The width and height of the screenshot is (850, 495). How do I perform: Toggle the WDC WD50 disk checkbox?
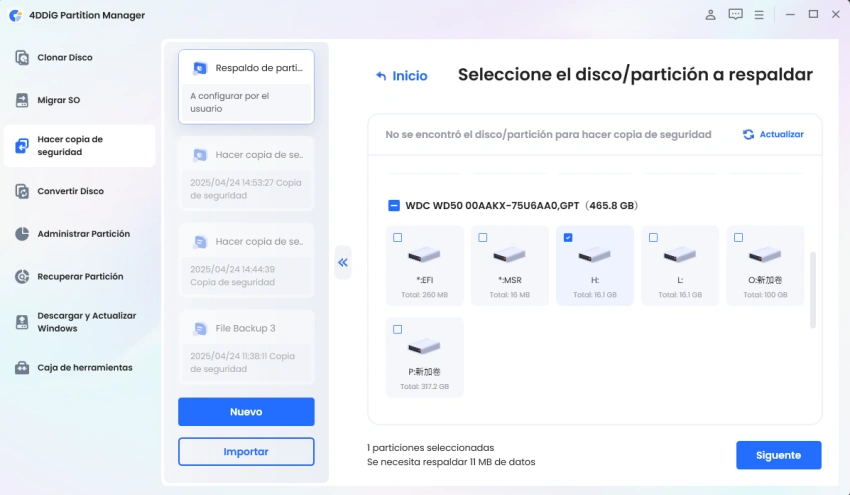pyautogui.click(x=394, y=205)
